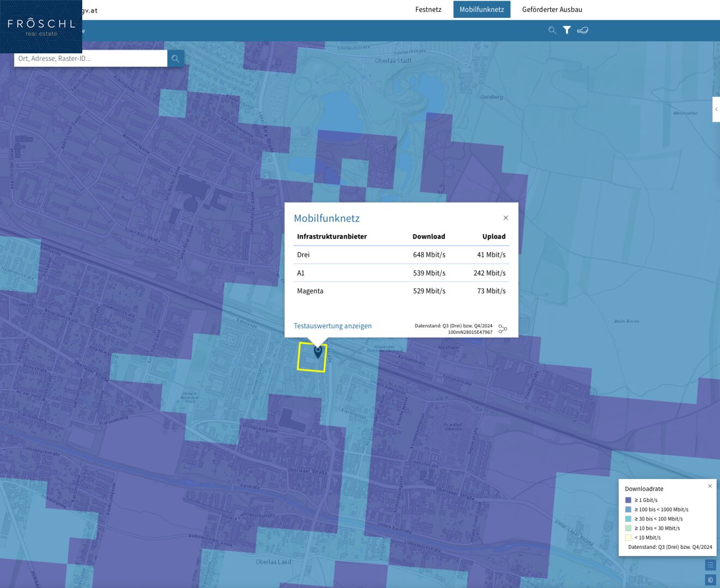Viewport: 720px width, 588px height.
Task: Switch to the Festnetz tab
Action: (x=428, y=9)
